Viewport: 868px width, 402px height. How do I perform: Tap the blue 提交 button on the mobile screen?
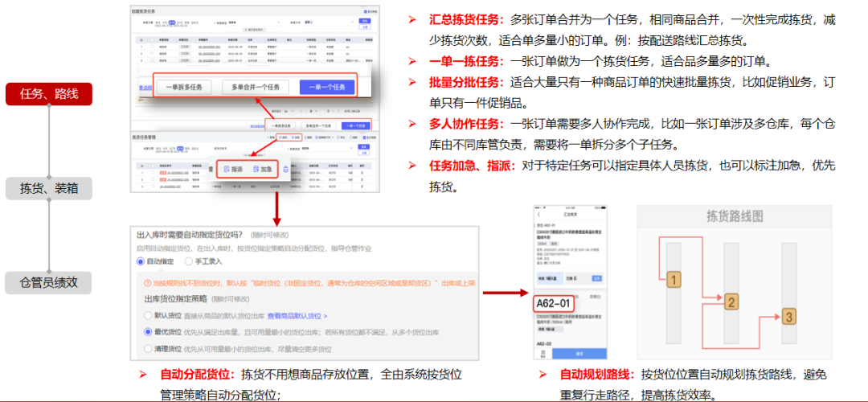point(579,353)
